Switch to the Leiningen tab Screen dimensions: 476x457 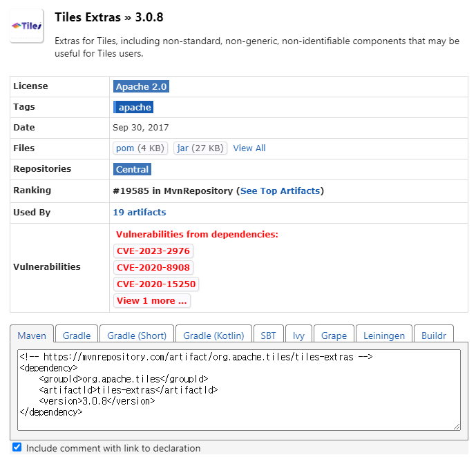tap(384, 336)
